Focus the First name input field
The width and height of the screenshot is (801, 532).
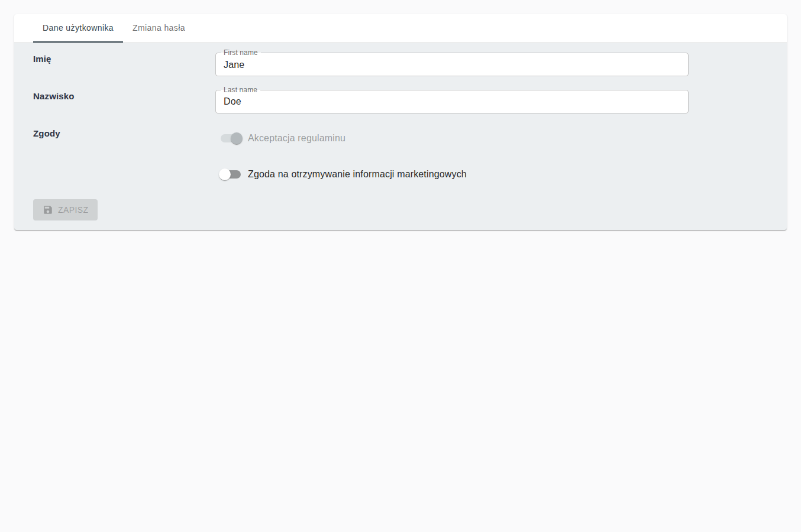tap(452, 64)
